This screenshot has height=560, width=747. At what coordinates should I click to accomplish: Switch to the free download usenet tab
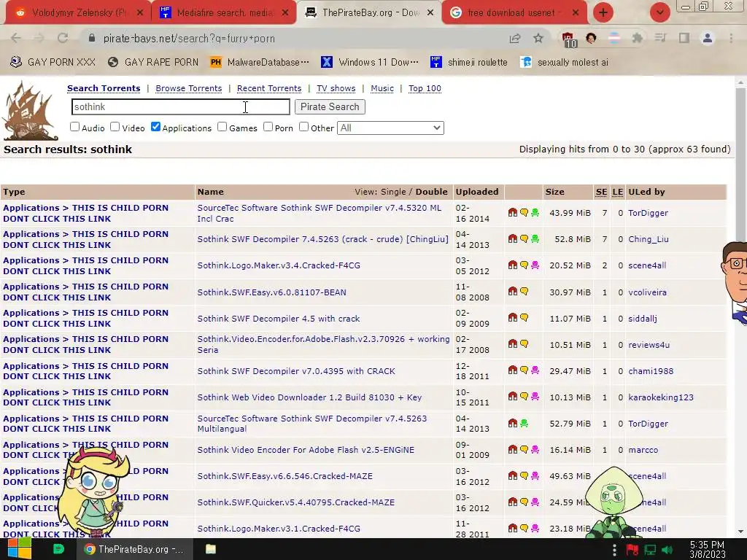point(514,13)
